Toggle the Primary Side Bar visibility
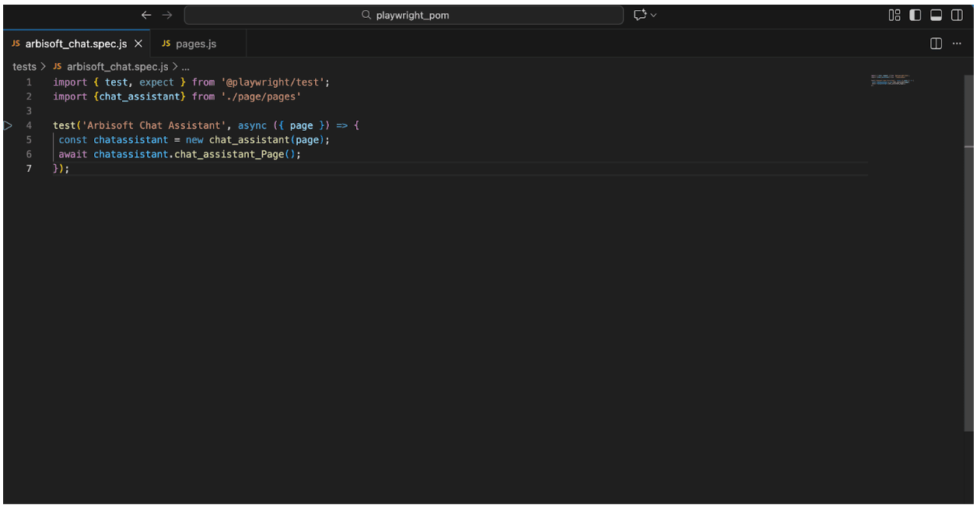This screenshot has height=512, width=980. pyautogui.click(x=915, y=14)
